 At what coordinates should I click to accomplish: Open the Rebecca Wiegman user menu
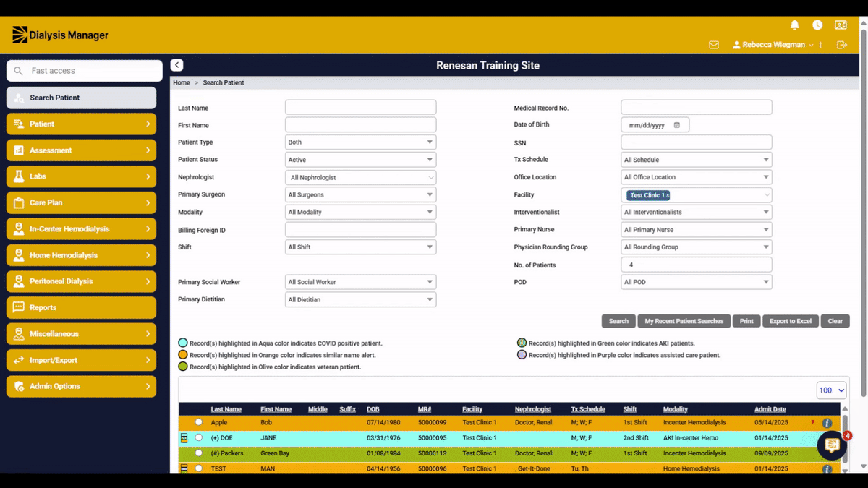point(773,45)
